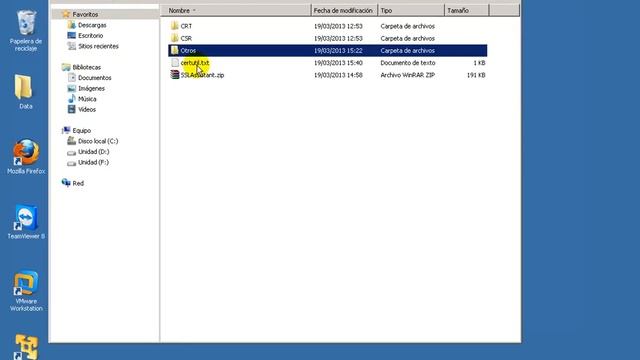640x360 pixels.
Task: Open Vídeos library
Action: pos(87,109)
